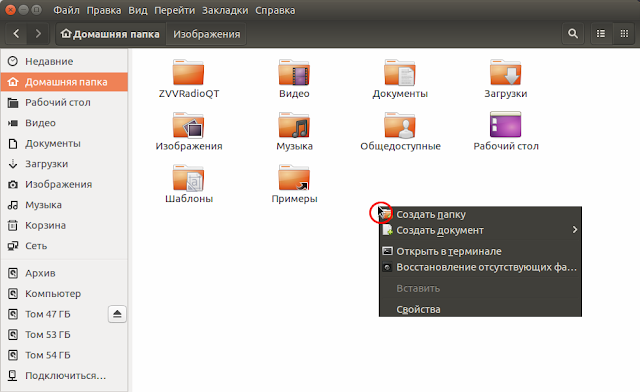The height and width of the screenshot is (392, 640).
Task: Open Видео in the sidebar
Action: tap(64, 122)
